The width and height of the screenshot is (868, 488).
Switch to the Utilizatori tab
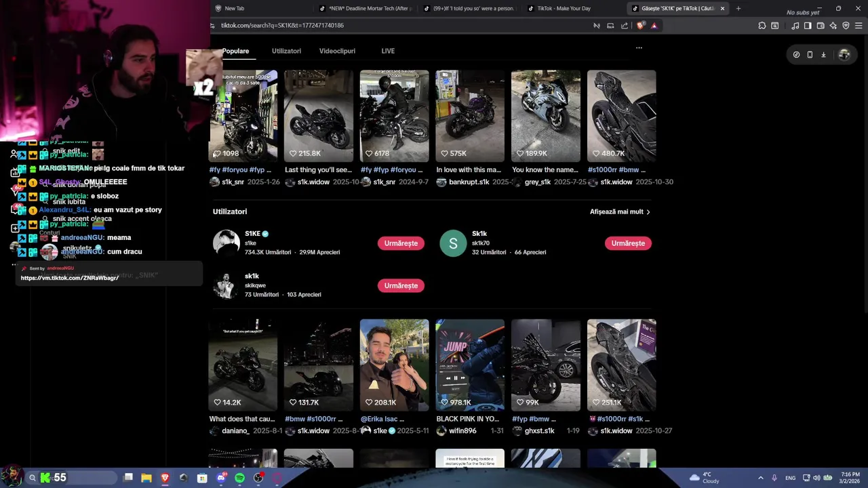coord(286,51)
